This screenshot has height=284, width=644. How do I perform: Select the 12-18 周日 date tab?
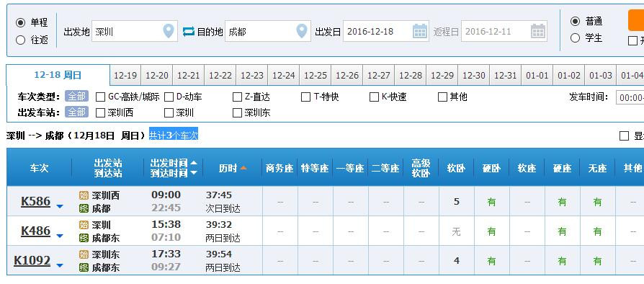pos(58,75)
